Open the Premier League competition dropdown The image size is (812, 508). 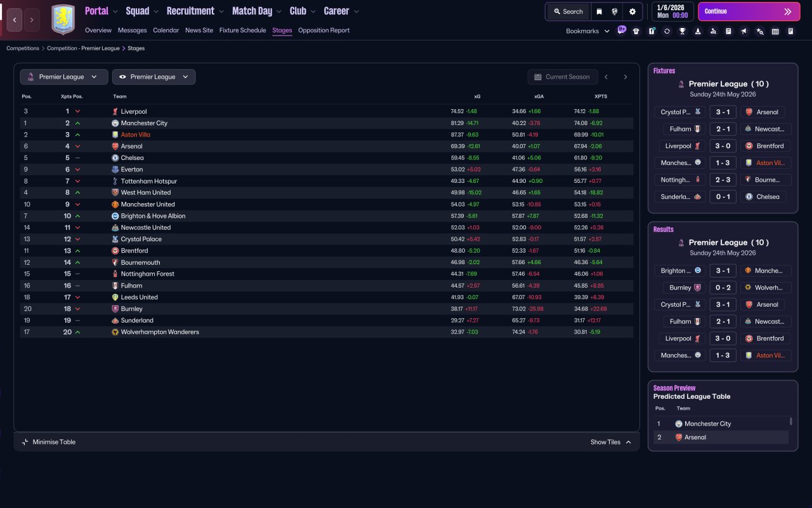(63, 77)
